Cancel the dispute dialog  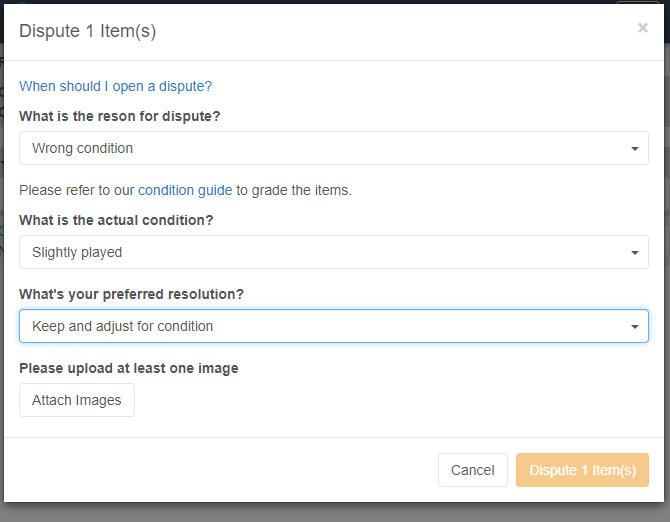(x=473, y=470)
